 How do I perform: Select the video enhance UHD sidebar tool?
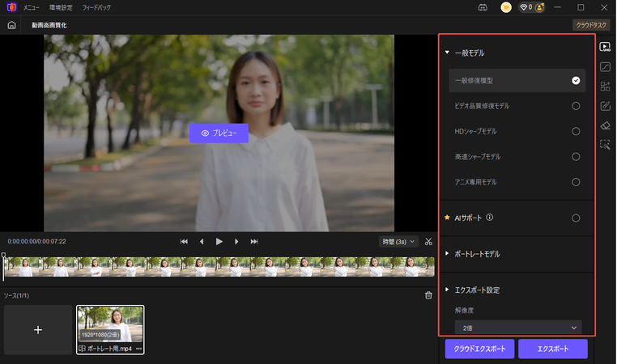[605, 47]
